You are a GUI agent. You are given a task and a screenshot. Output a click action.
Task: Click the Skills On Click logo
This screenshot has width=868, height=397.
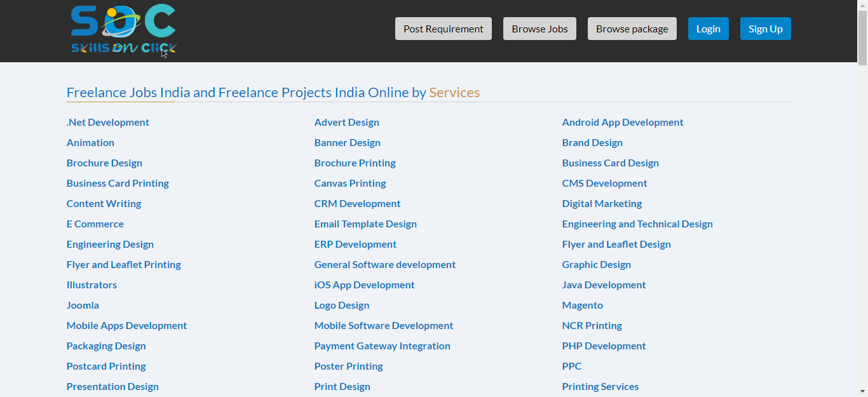click(123, 29)
